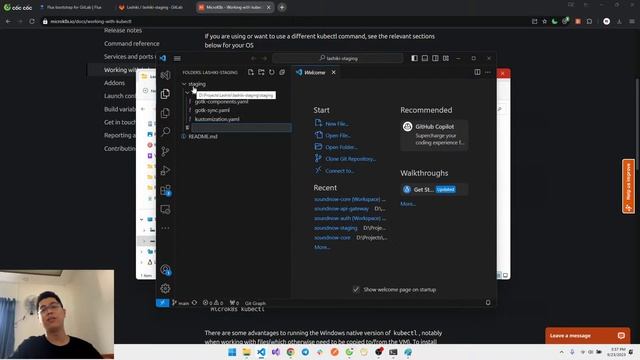The width and height of the screenshot is (640, 360).
Task: Collapse all folders in the explorer
Action: [282, 72]
